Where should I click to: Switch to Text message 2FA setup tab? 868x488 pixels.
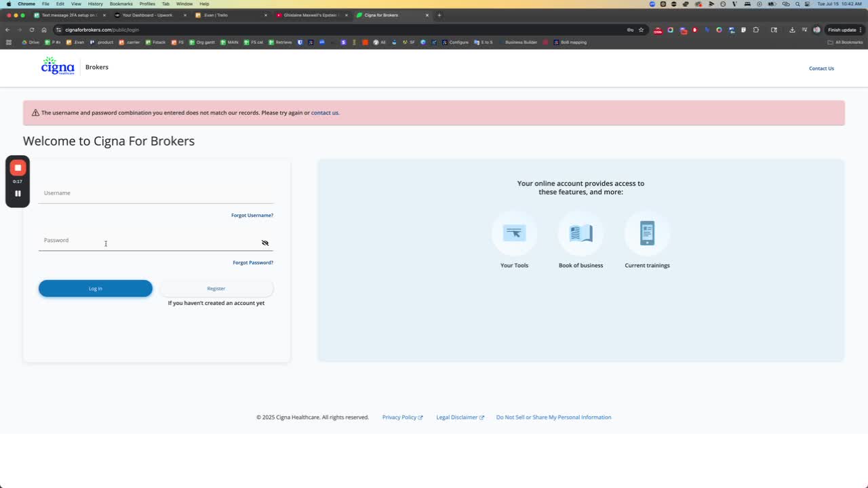pos(68,15)
